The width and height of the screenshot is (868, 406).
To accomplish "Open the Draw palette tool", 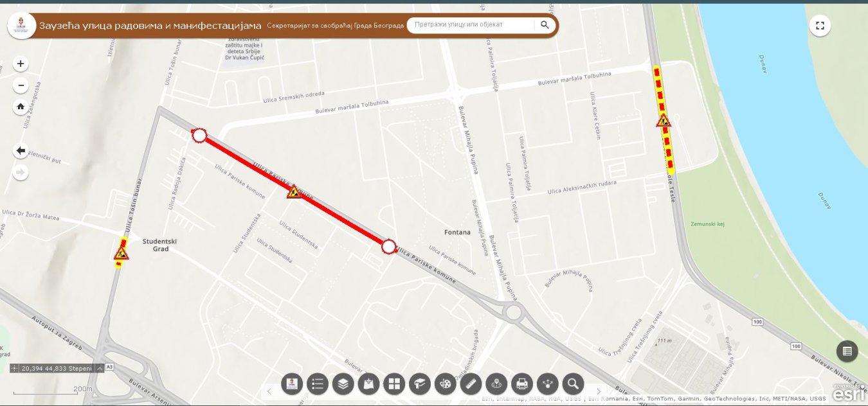I will [445, 384].
